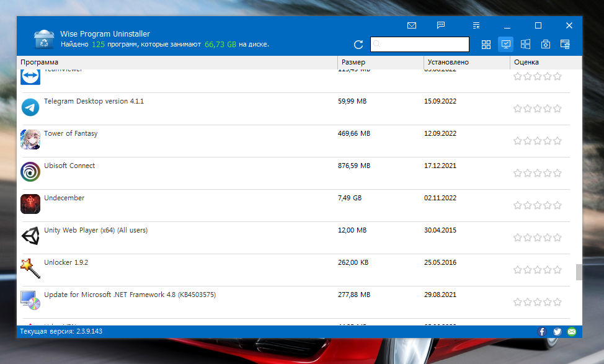The width and height of the screenshot is (604, 364).
Task: Rate .NET Framework update with the stars
Action: point(538,302)
